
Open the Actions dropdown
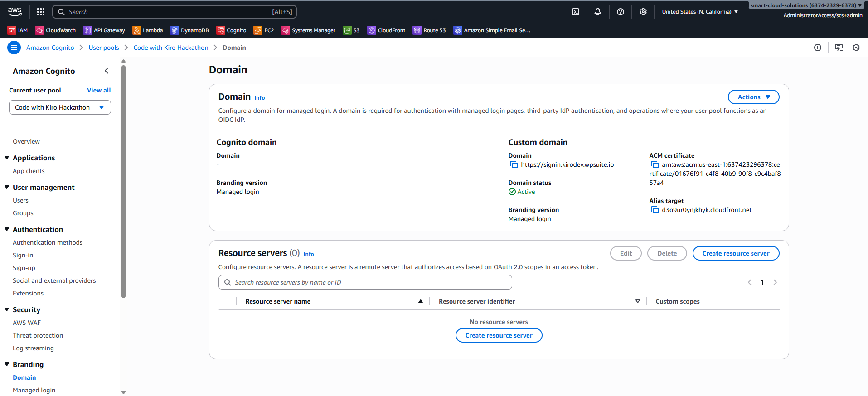point(753,97)
